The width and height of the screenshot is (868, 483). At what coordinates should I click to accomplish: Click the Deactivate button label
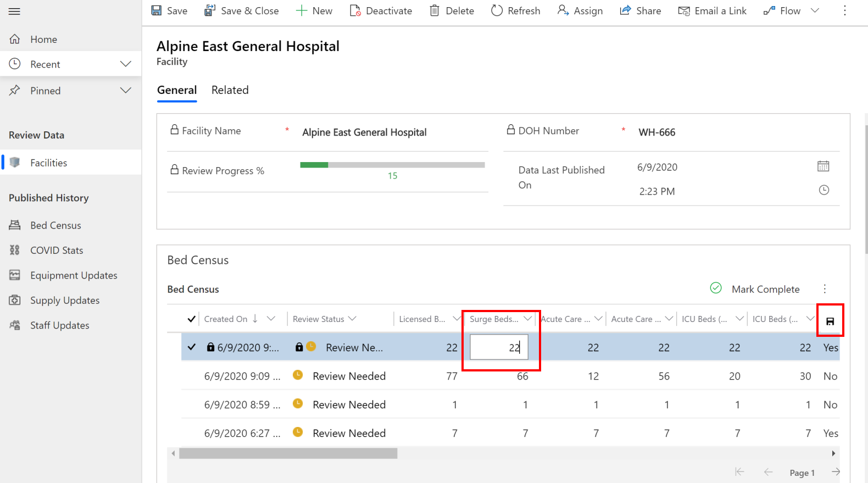[x=389, y=11]
